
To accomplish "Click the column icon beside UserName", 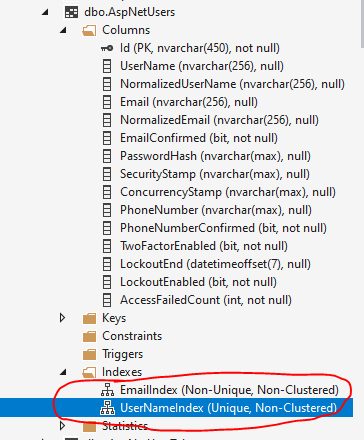I will point(107,66).
